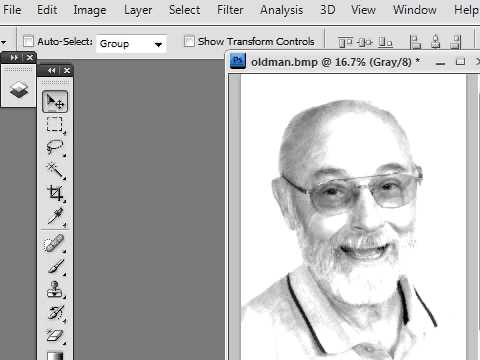This screenshot has width=480, height=360.
Task: Click Align Bottom Edges icon
Action: point(385,42)
